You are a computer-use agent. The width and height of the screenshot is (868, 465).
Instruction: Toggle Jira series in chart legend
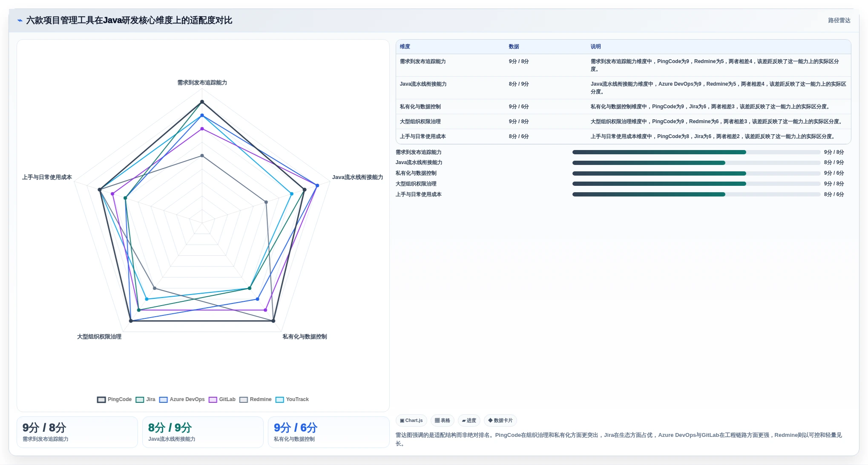click(145, 399)
